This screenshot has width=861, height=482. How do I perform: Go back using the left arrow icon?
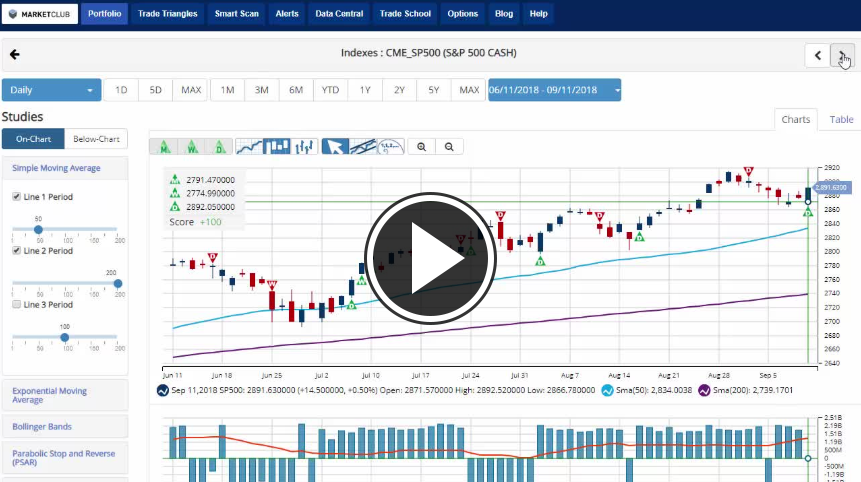coord(15,54)
